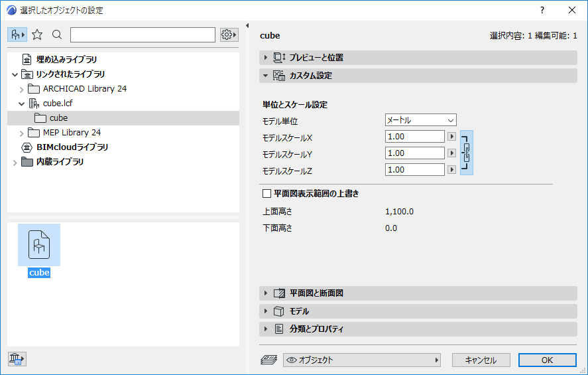Select the ARCHICAD Library 24 folder
The width and height of the screenshot is (588, 375).
click(x=85, y=88)
